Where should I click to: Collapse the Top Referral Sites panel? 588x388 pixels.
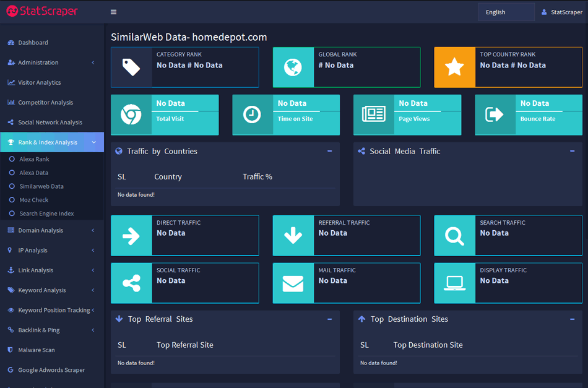[330, 319]
